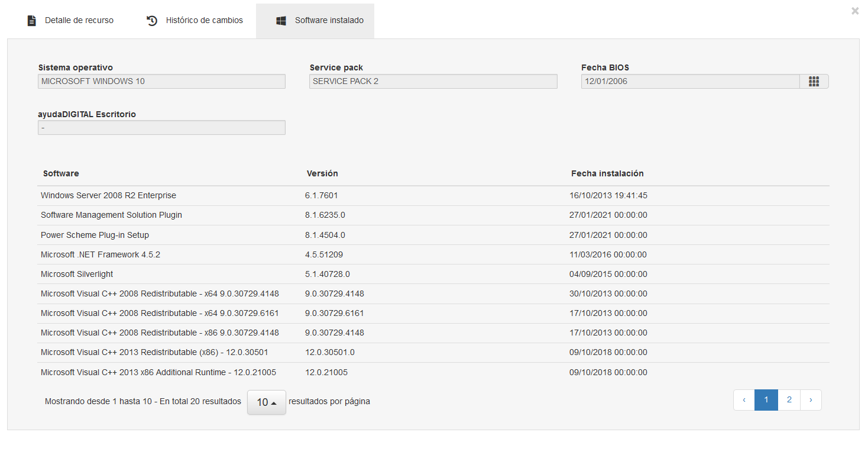
Task: Click version 12.0.21005 cell
Action: [326, 372]
